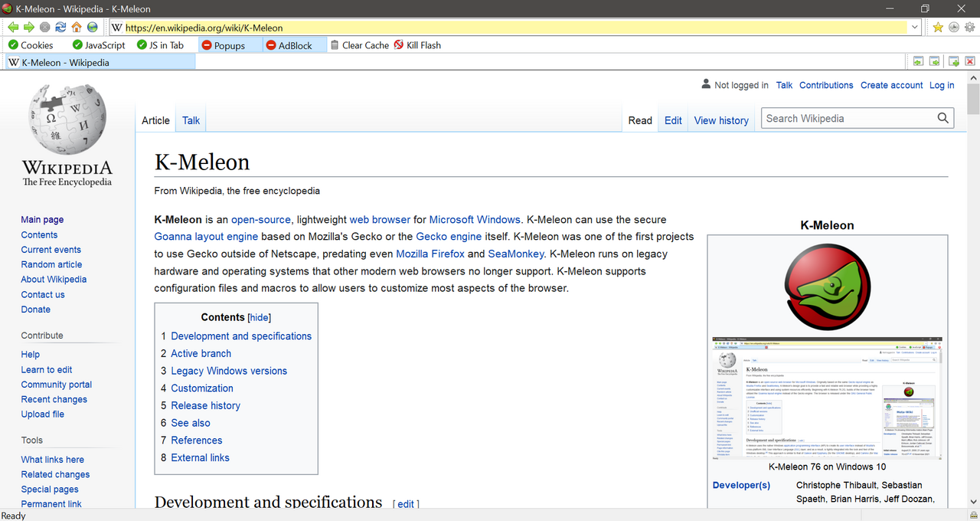Open Recent changes in the sidebar
The height and width of the screenshot is (521, 980).
pyautogui.click(x=54, y=399)
